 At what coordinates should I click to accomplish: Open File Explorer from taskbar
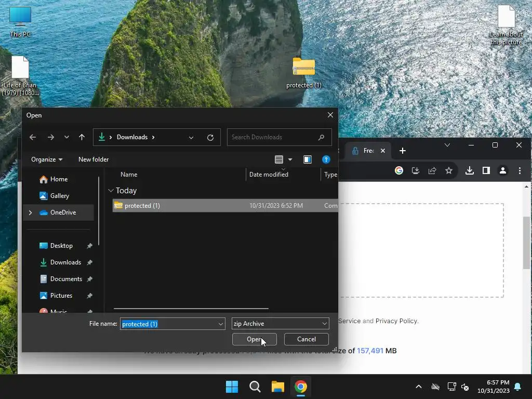[278, 387]
